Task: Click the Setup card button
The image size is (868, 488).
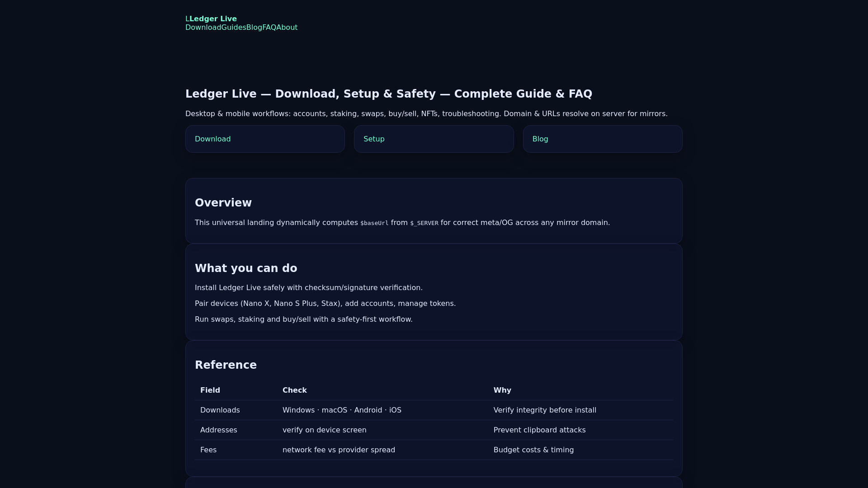Action: tap(434, 139)
